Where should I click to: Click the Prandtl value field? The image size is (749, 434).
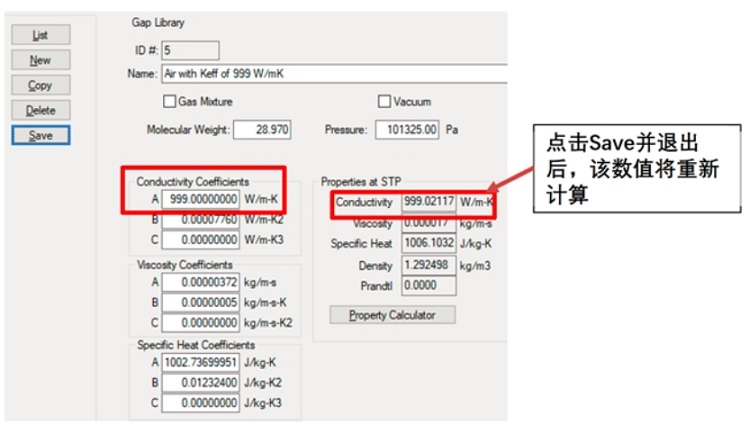click(429, 286)
